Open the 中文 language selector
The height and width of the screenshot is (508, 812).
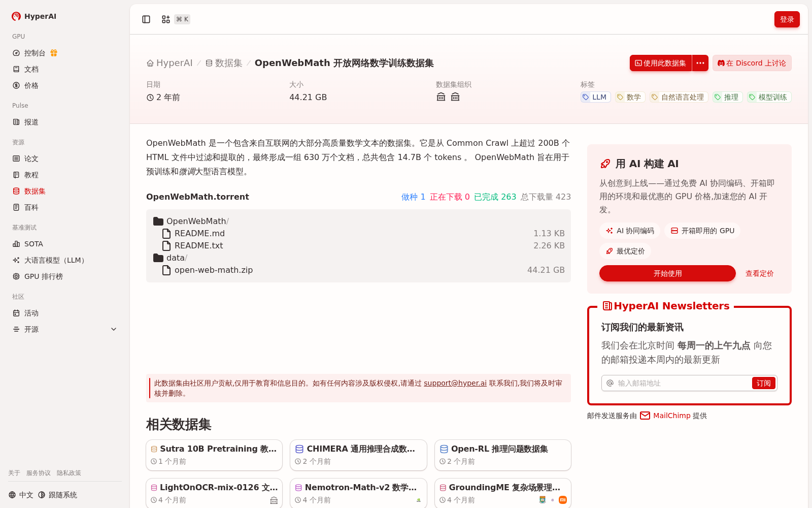(x=21, y=495)
